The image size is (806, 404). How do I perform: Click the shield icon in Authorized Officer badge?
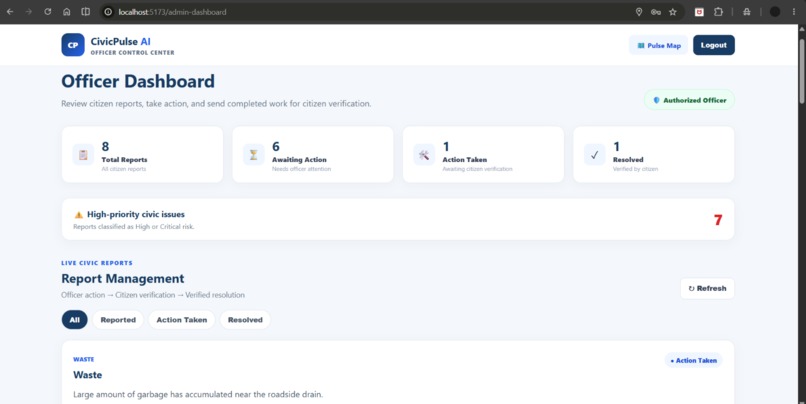(656, 100)
